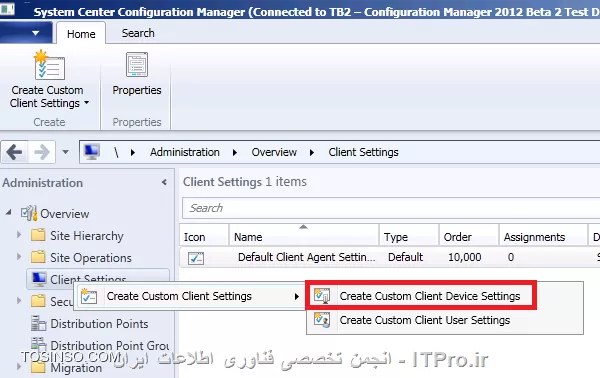Click the default settings row checklist icon
The width and height of the screenshot is (600, 378).
(x=196, y=258)
